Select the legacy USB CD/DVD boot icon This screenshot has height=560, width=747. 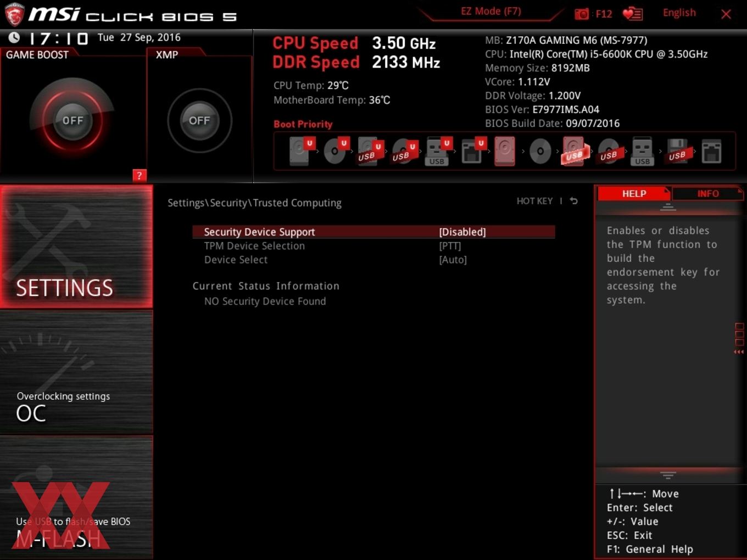[609, 151]
